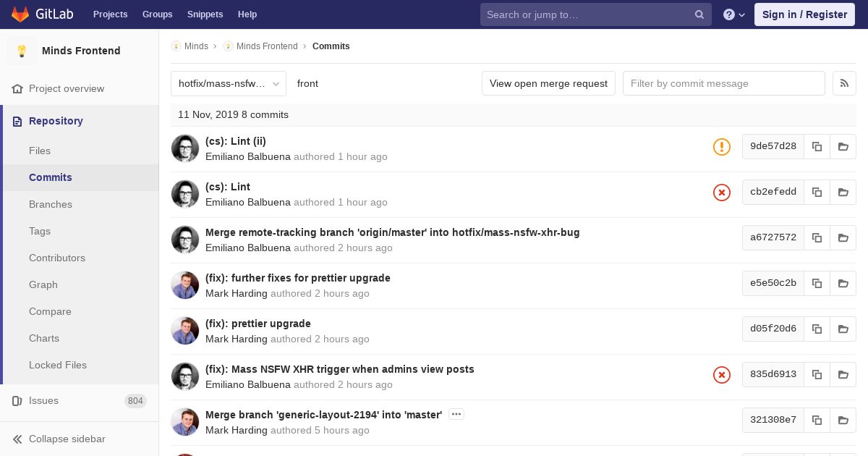Image resolution: width=868 pixels, height=456 pixels.
Task: Click View open merge request
Action: pyautogui.click(x=548, y=83)
